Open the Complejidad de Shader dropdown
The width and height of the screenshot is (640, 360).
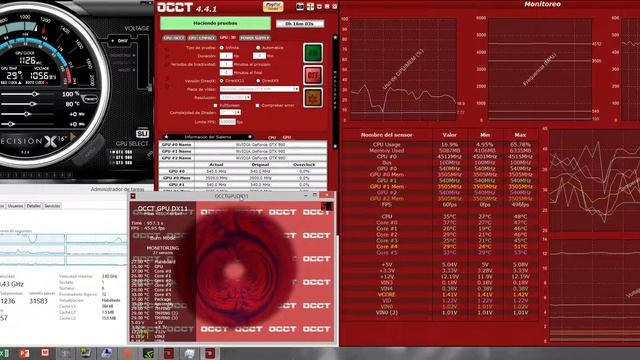point(230,112)
